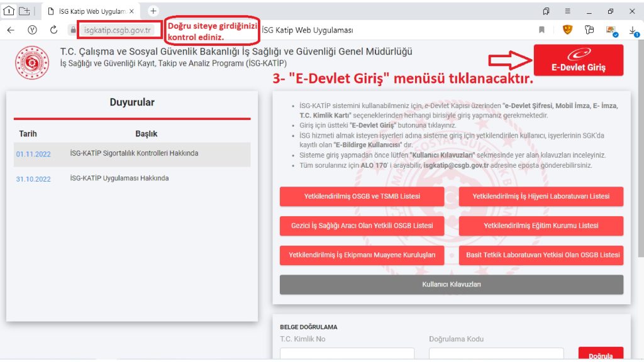Screen dimensions: 644x362
Task: Click the T.C. Kimlik No field
Action: [x=347, y=354]
